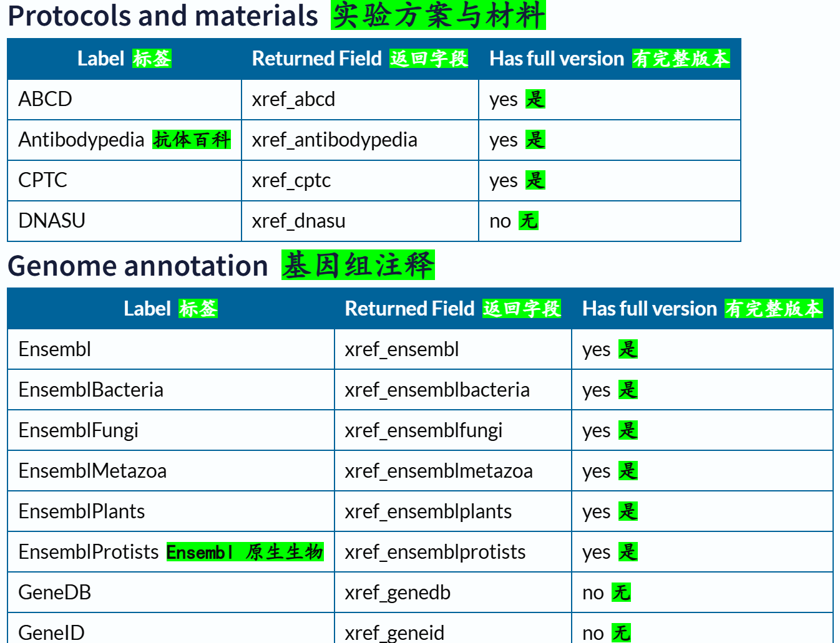Click the xref_abcd field cell
This screenshot has width=840, height=643.
[360, 100]
